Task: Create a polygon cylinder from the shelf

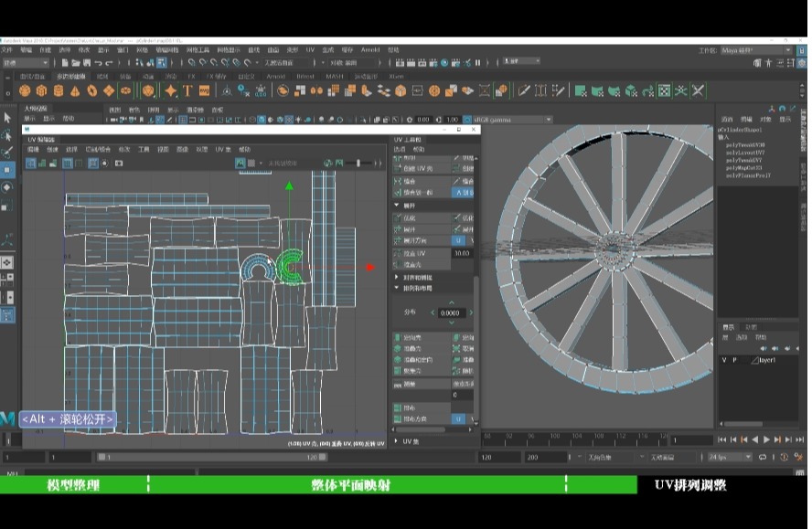Action: coord(58,90)
